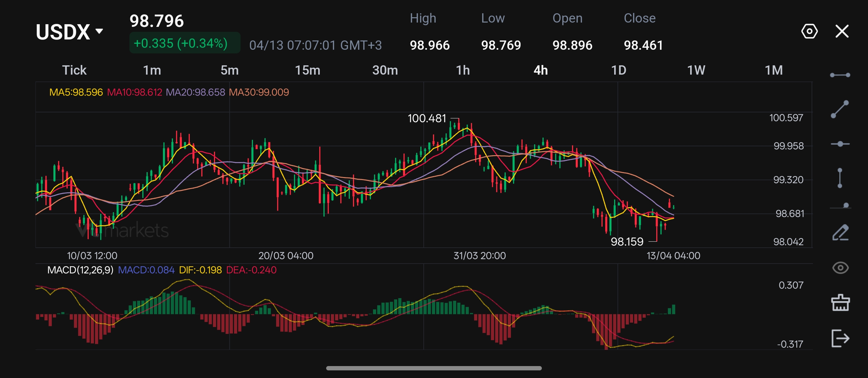Toggle drawings visibility with eye icon

[840, 268]
